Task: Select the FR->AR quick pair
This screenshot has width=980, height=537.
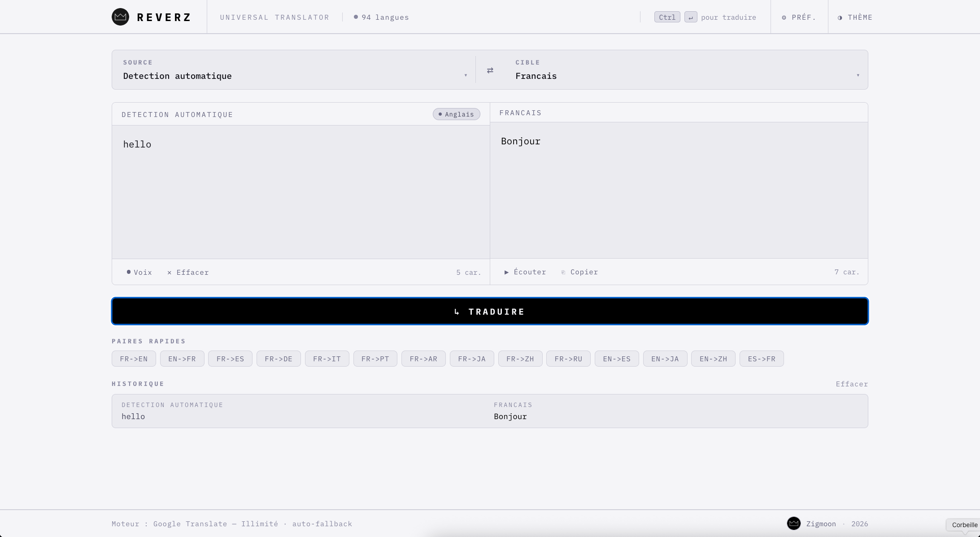Action: click(423, 359)
